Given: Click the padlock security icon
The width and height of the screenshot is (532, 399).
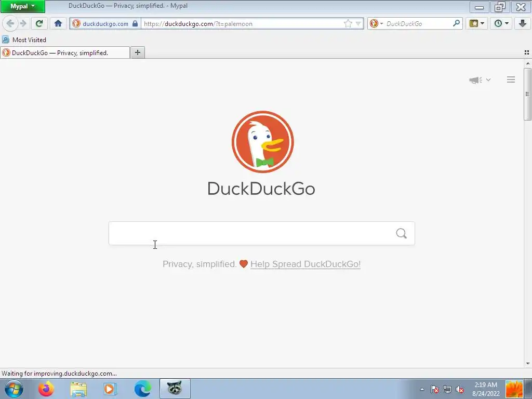Looking at the screenshot, I should [x=135, y=23].
